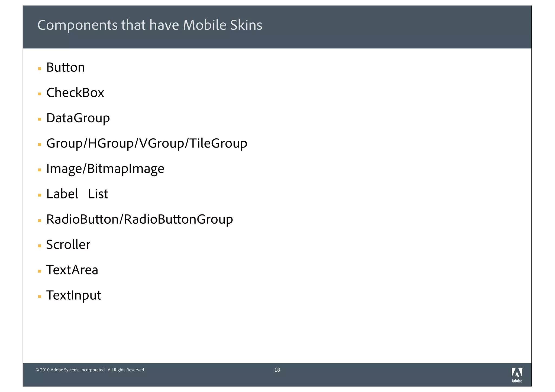Click the Adobe logo in the footer
This screenshot has width=555, height=392.
(517, 375)
